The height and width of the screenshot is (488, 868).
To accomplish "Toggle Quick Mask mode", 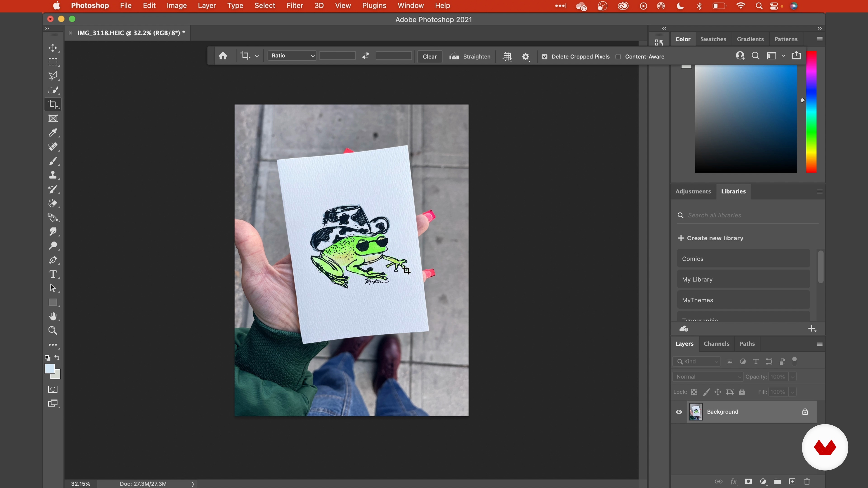I will point(53,389).
